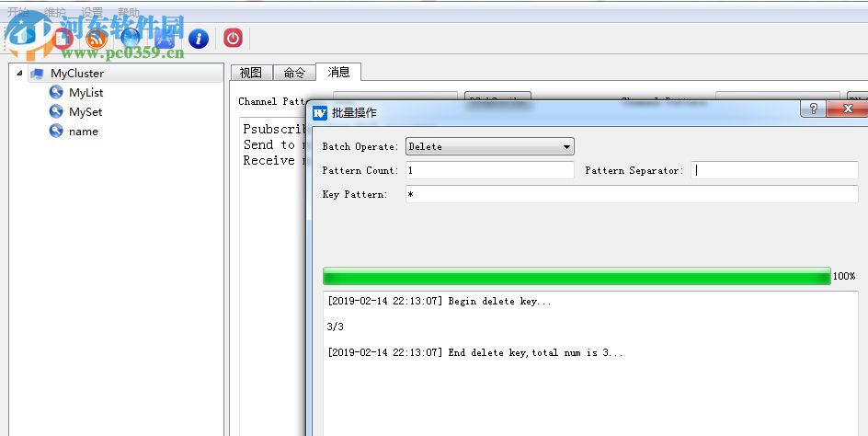Image resolution: width=868 pixels, height=436 pixels.
Task: Click the blue globe toolbar icon
Action: [x=131, y=39]
